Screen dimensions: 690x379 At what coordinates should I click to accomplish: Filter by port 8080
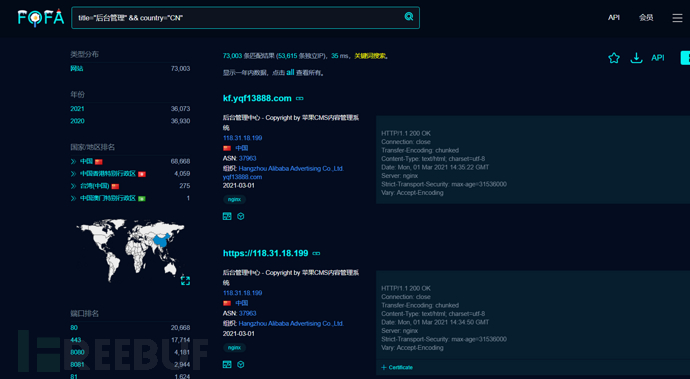[77, 353]
